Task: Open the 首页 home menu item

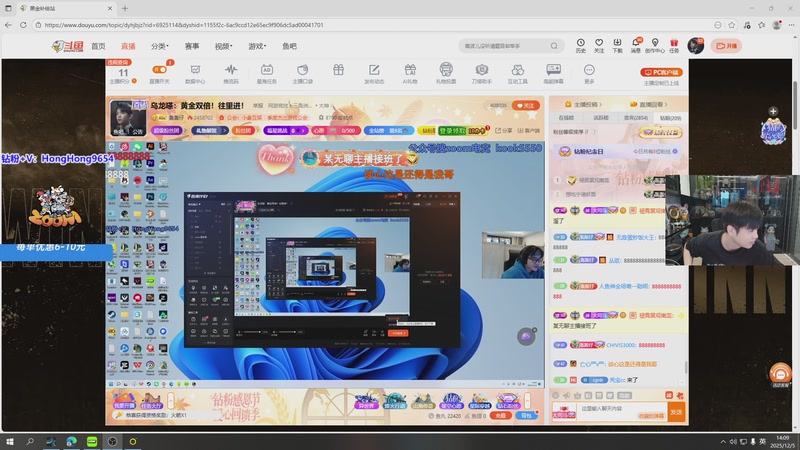Action: [x=98, y=46]
